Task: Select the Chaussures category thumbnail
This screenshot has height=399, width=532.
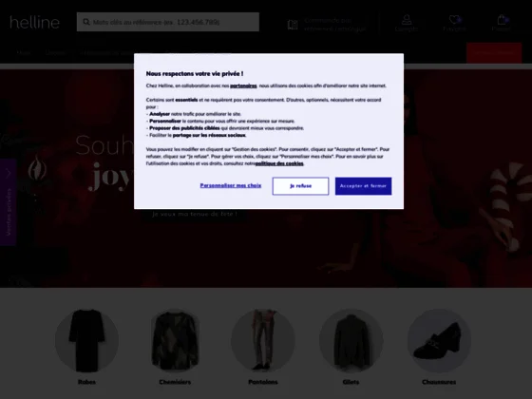Action: click(x=439, y=341)
